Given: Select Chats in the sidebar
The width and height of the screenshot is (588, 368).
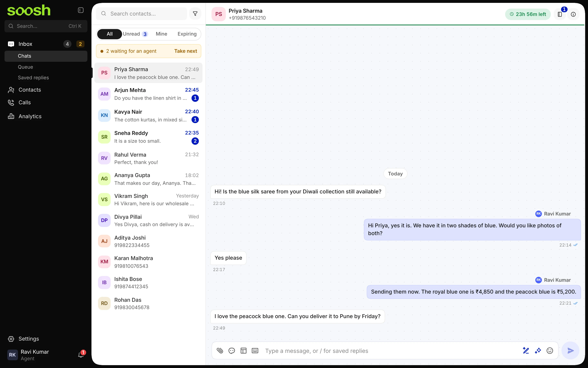Looking at the screenshot, I should 46,56.
